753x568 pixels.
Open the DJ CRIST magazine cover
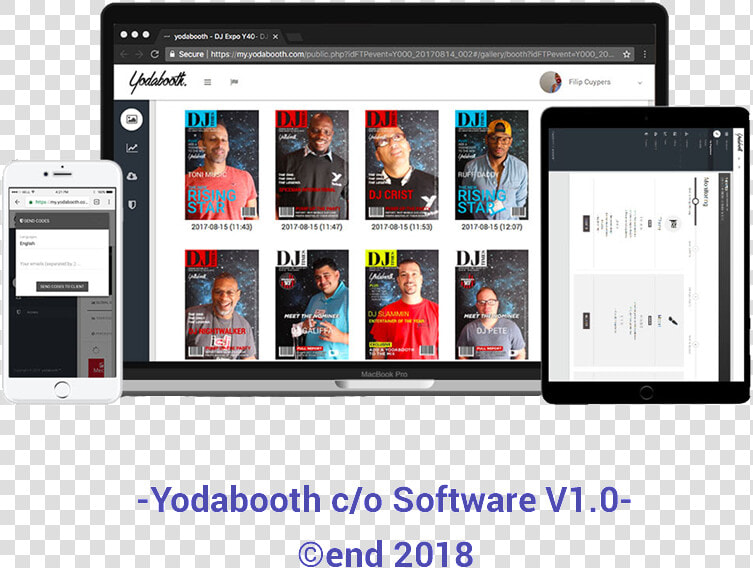401,165
